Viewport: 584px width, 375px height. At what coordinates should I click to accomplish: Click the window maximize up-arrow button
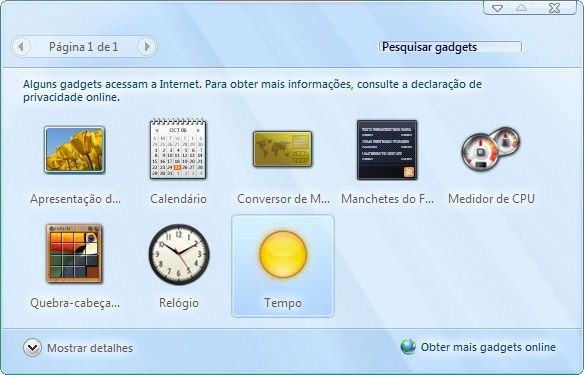[x=521, y=8]
